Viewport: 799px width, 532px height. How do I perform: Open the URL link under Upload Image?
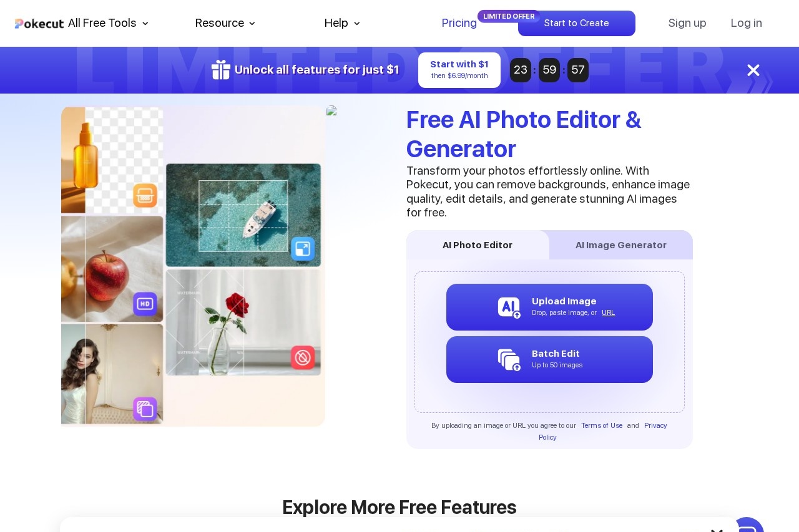[x=608, y=312]
